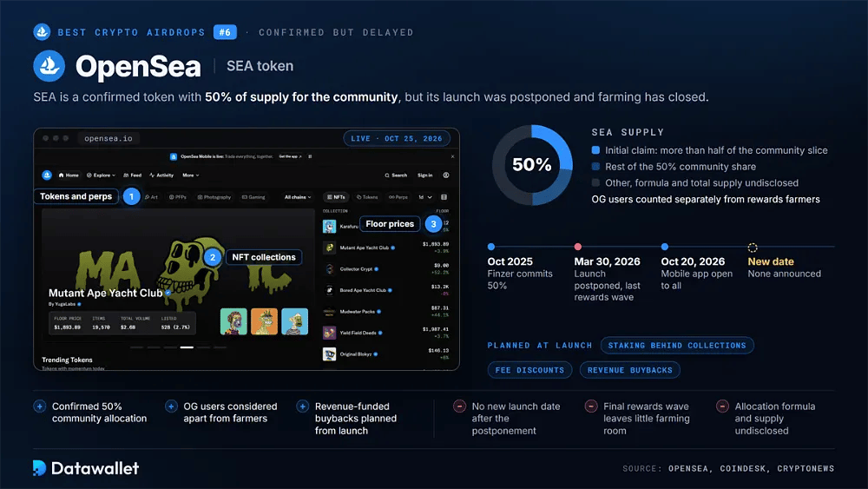Switch the listing toggle to Tokens
This screenshot has height=489, width=868.
click(x=367, y=197)
